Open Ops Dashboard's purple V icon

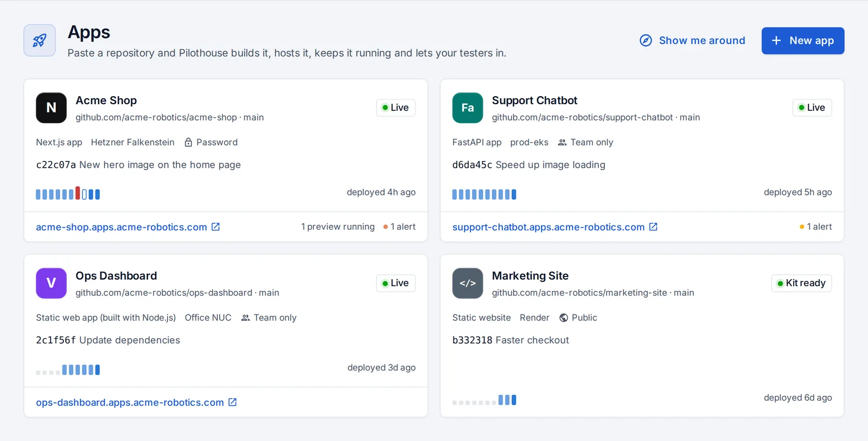pyautogui.click(x=51, y=283)
